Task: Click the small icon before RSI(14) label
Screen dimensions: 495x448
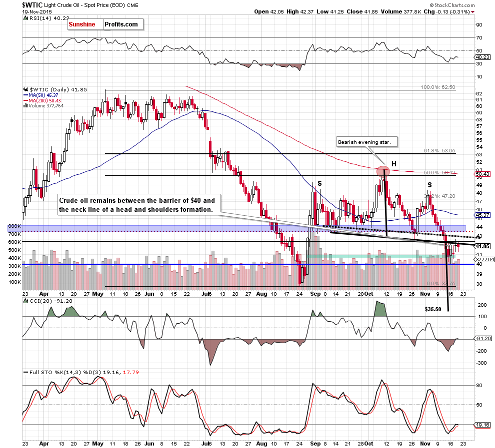Action: coord(25,18)
